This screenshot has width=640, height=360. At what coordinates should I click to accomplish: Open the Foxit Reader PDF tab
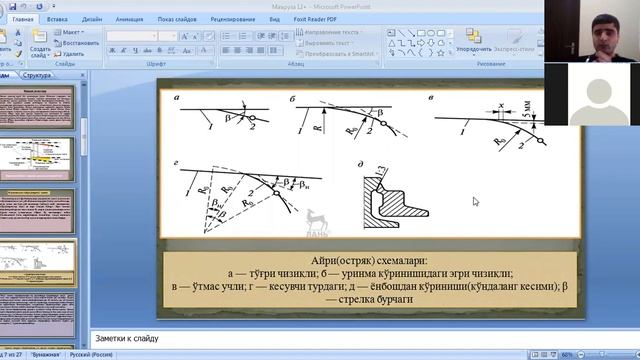pos(315,19)
